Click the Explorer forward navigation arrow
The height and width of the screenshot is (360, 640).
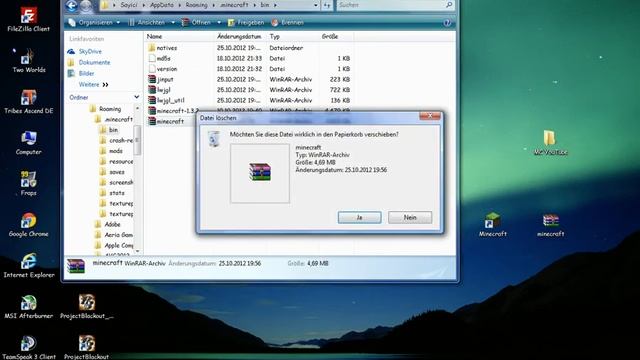point(86,5)
